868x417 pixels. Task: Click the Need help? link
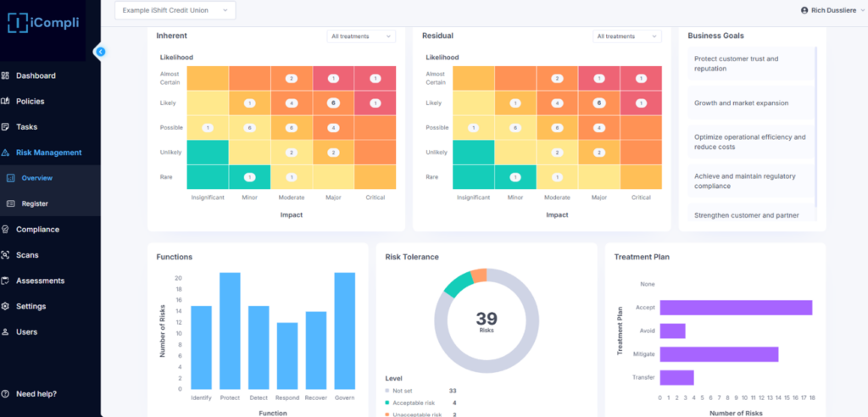(x=36, y=393)
